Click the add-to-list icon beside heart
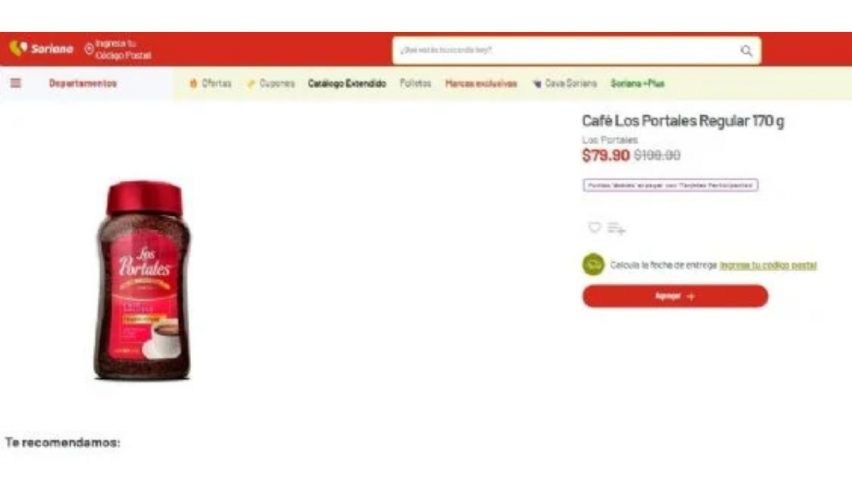Screen dimensions: 852x502 coord(616,228)
